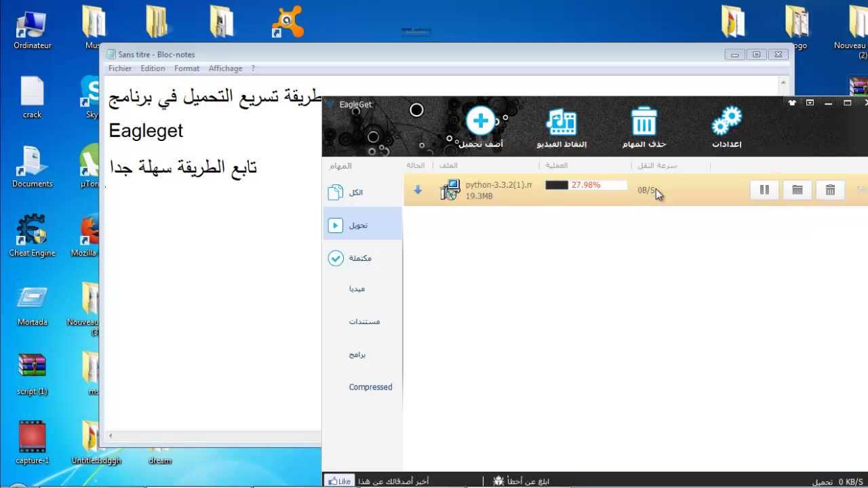
Task: Select the avast antivirus desktop shortcut
Action: click(x=288, y=22)
